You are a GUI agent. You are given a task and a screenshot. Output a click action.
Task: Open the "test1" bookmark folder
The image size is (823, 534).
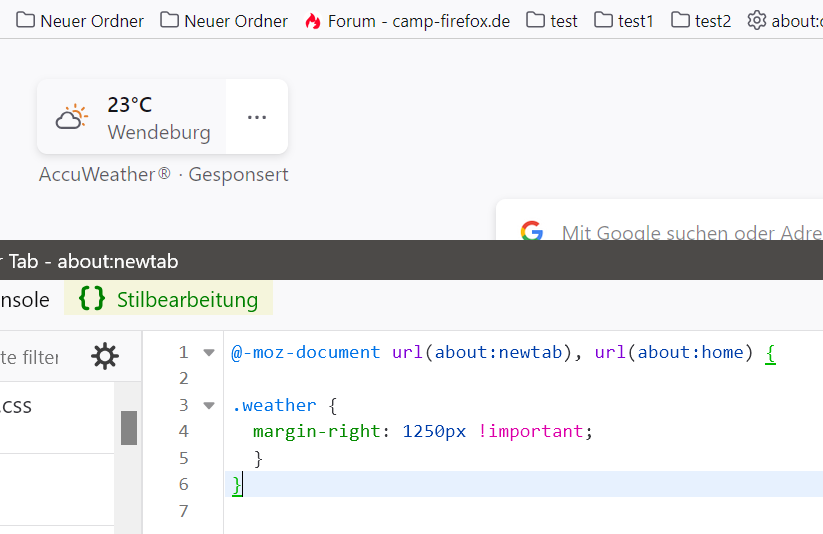coord(623,21)
